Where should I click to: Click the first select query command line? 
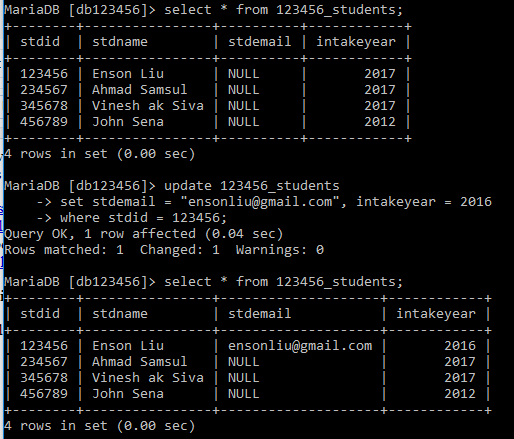(203, 10)
